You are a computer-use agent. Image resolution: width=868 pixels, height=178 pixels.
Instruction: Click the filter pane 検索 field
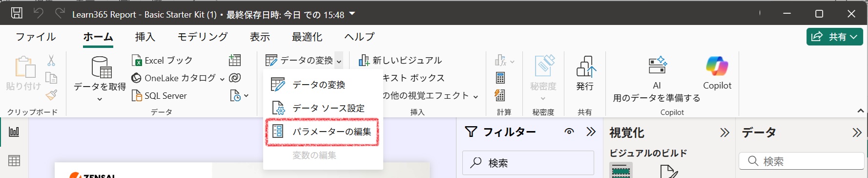coord(528,163)
